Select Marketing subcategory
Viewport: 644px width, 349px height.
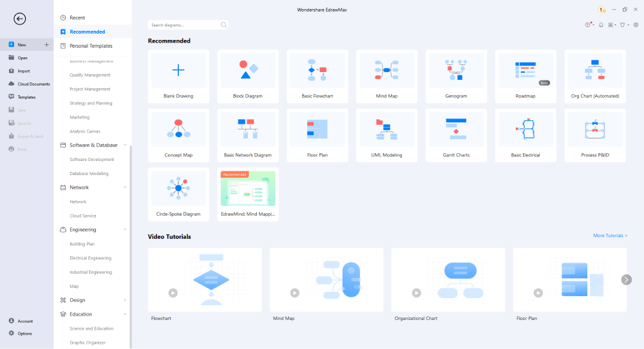pyautogui.click(x=80, y=117)
